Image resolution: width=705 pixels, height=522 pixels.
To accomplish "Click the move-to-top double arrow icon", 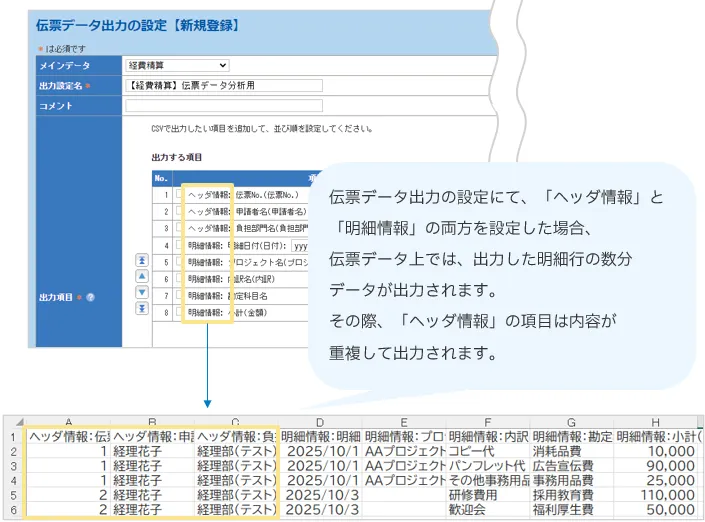I will click(141, 260).
